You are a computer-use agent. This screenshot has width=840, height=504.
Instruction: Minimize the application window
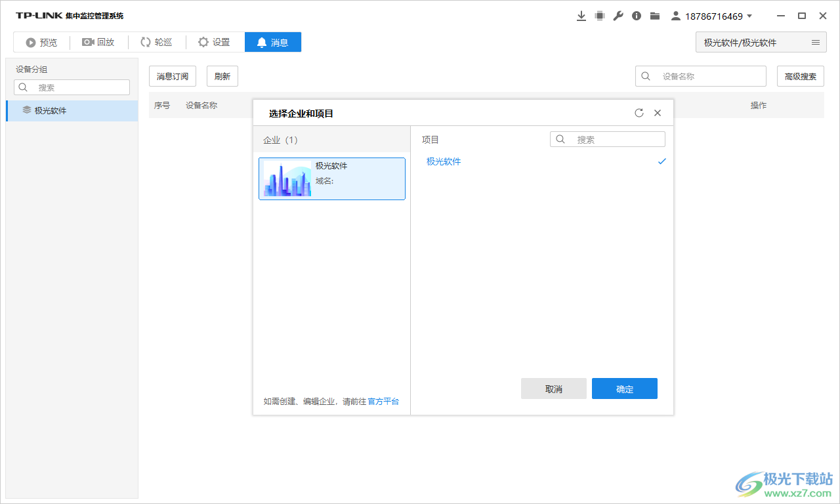(781, 16)
